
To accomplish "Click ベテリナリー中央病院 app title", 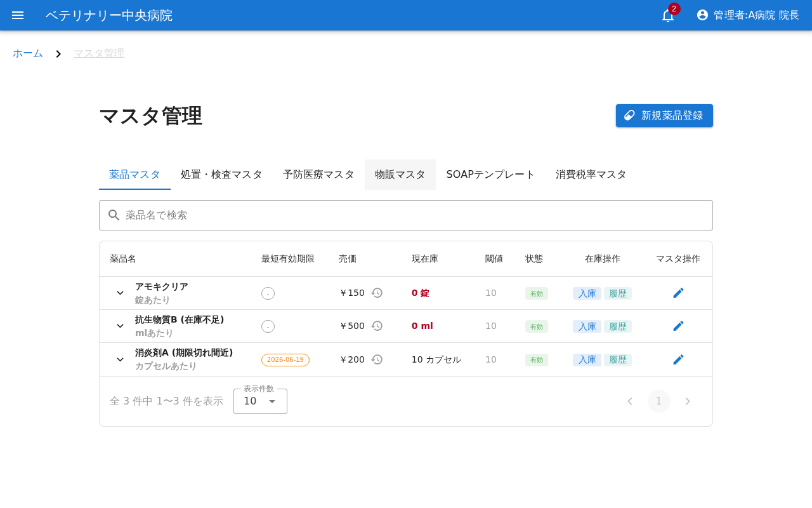I will (109, 15).
